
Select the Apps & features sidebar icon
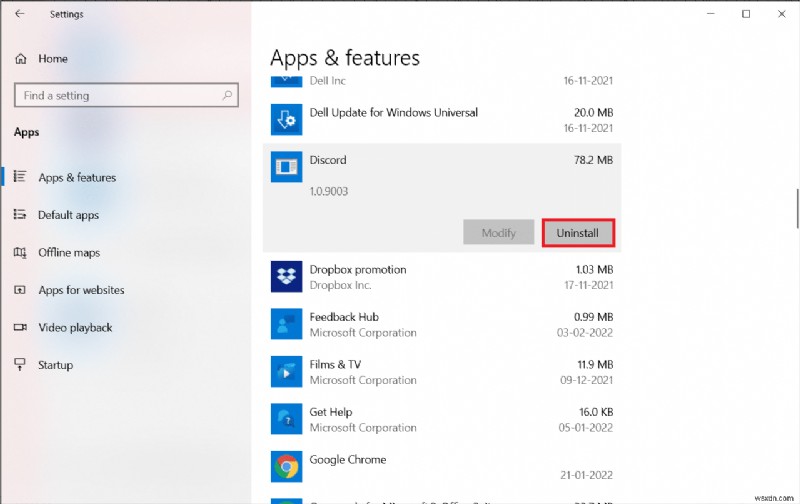click(19, 177)
